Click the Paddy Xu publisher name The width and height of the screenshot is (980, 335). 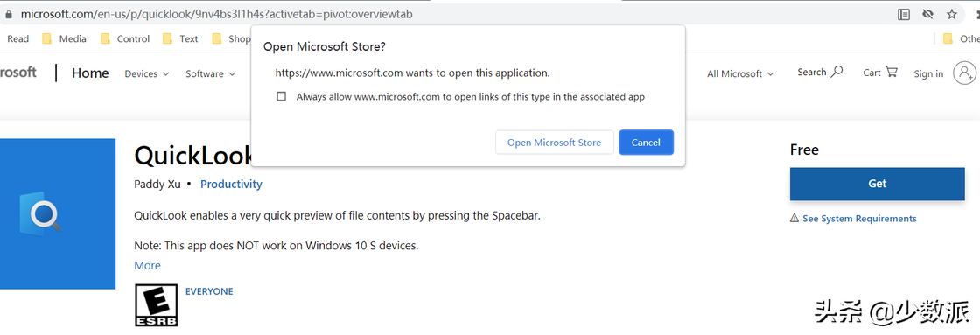point(157,184)
